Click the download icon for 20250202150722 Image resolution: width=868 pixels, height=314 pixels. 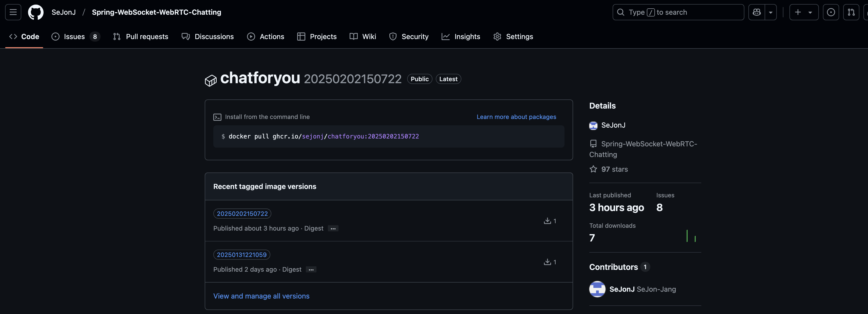(x=547, y=221)
